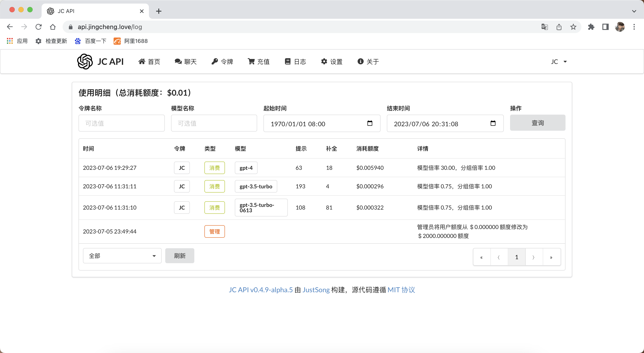Click the 令牌名称 input field
Image resolution: width=644 pixels, height=353 pixels.
click(121, 123)
